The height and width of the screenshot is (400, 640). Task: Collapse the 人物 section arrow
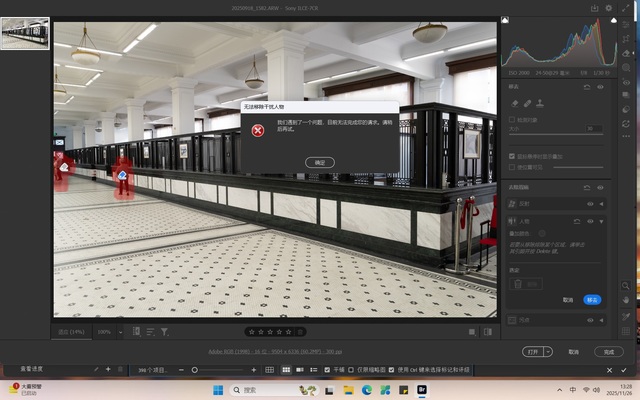[x=603, y=220]
